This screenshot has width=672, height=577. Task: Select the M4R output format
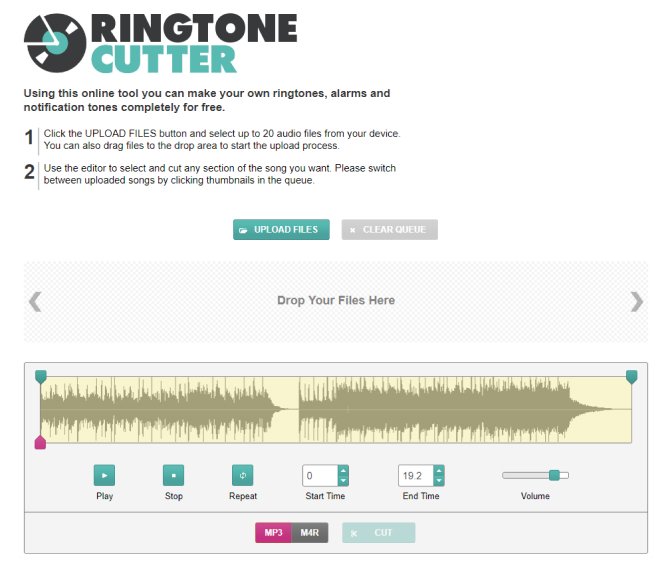point(309,532)
